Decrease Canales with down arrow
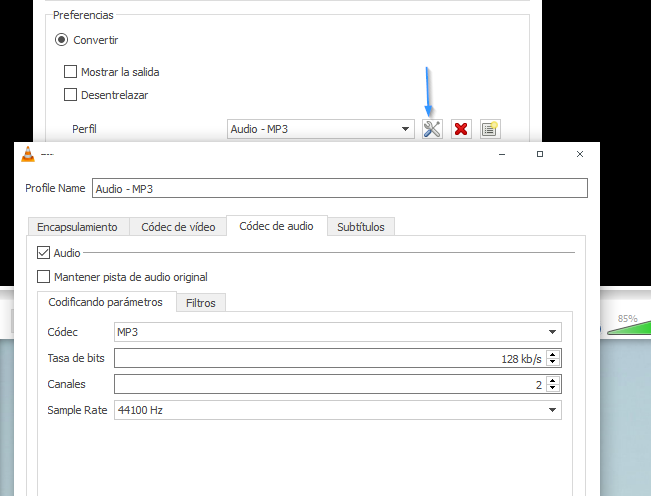The image size is (651, 496). [553, 388]
